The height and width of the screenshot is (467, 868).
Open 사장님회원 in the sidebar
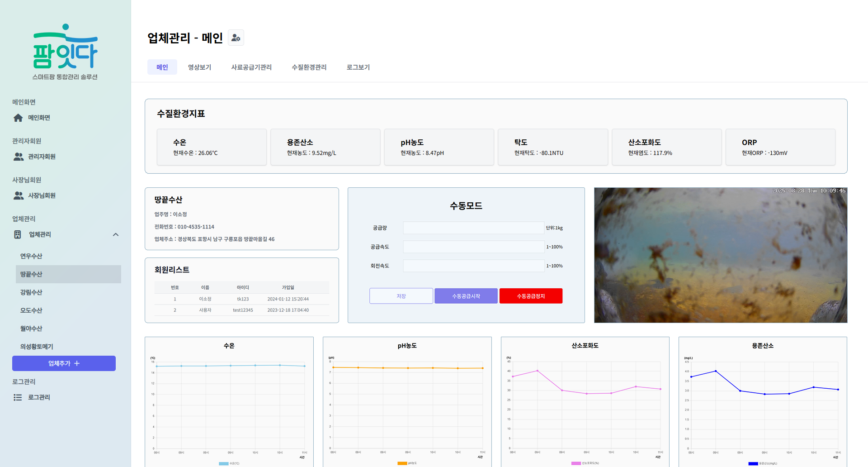(42, 195)
